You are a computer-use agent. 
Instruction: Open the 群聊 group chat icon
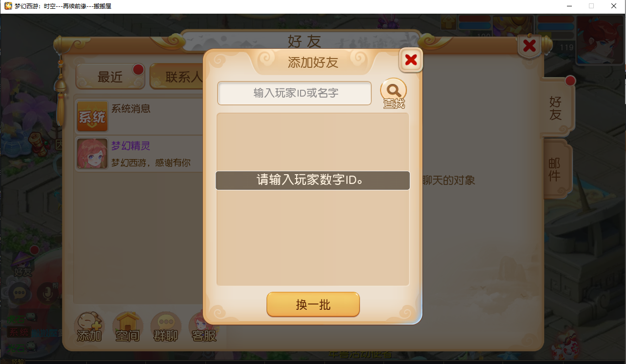click(166, 327)
